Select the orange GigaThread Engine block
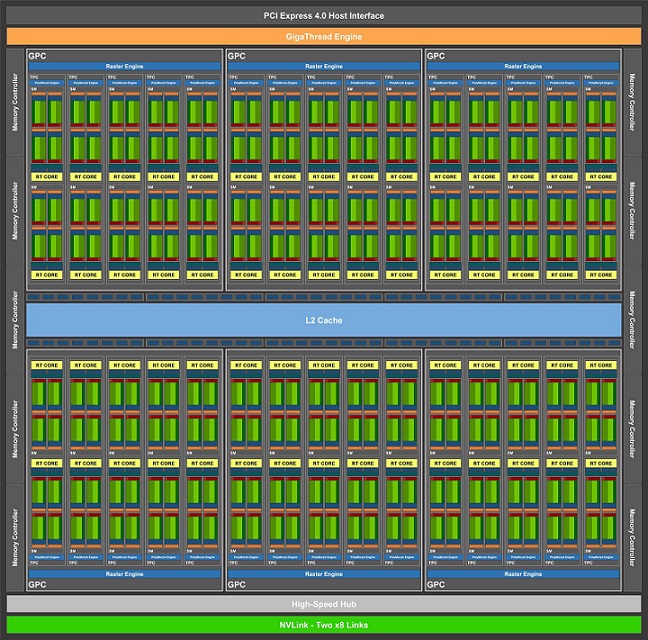The width and height of the screenshot is (648, 640). [x=324, y=37]
